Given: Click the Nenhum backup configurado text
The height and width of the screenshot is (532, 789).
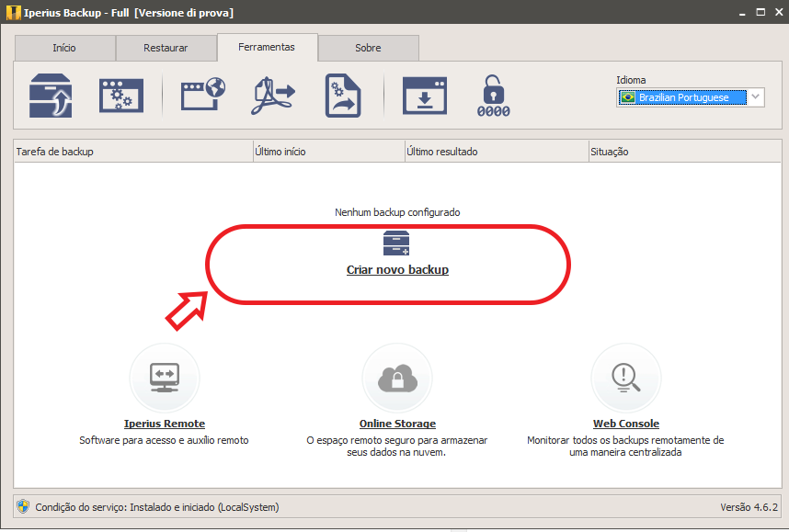Looking at the screenshot, I should (x=397, y=212).
